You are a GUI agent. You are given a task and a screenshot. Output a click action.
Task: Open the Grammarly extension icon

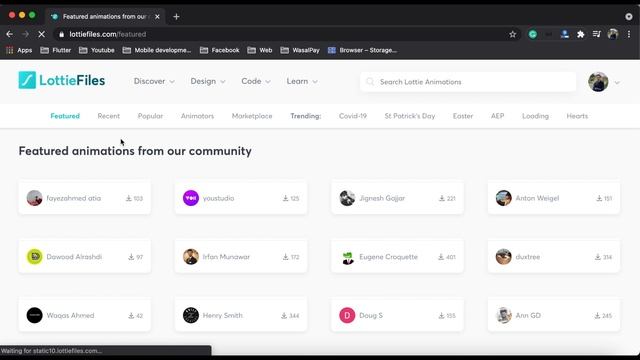(x=533, y=34)
